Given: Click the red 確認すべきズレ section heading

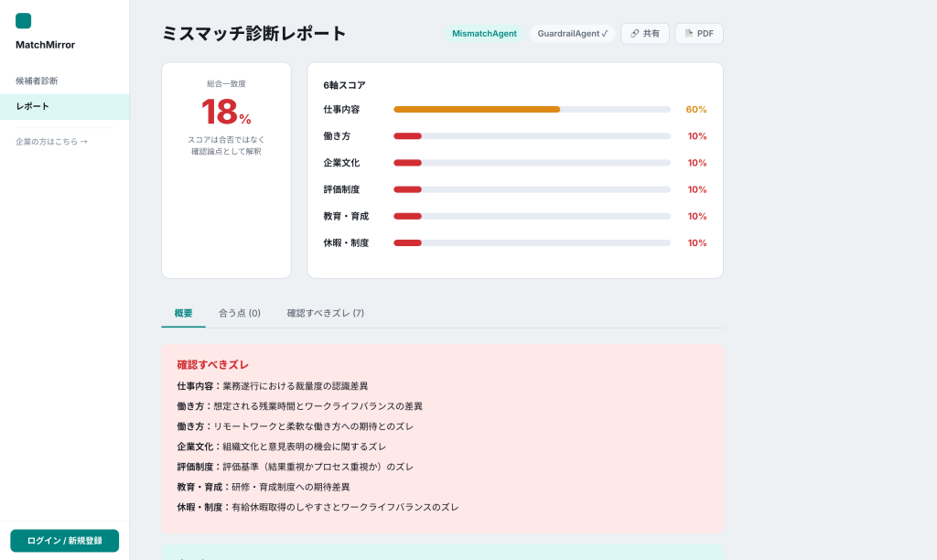Looking at the screenshot, I should coord(212,364).
